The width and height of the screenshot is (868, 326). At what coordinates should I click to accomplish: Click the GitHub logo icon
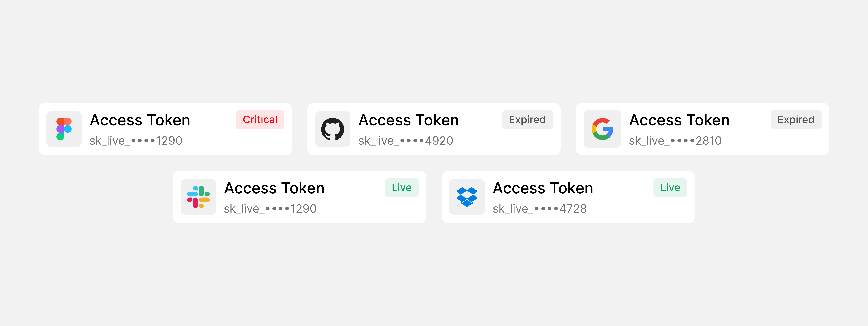(333, 129)
